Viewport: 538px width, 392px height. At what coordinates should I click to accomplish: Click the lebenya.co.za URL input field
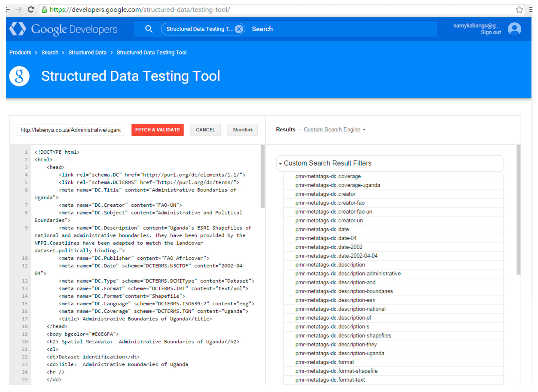(x=71, y=130)
